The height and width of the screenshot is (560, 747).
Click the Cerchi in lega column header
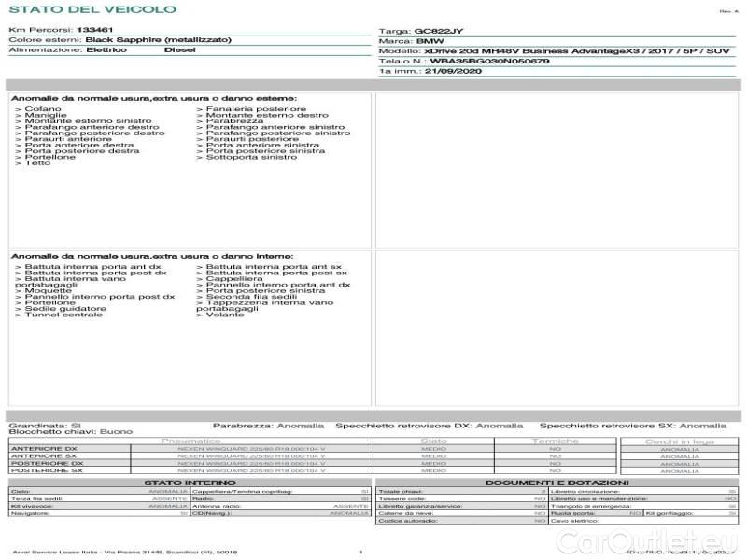[679, 441]
